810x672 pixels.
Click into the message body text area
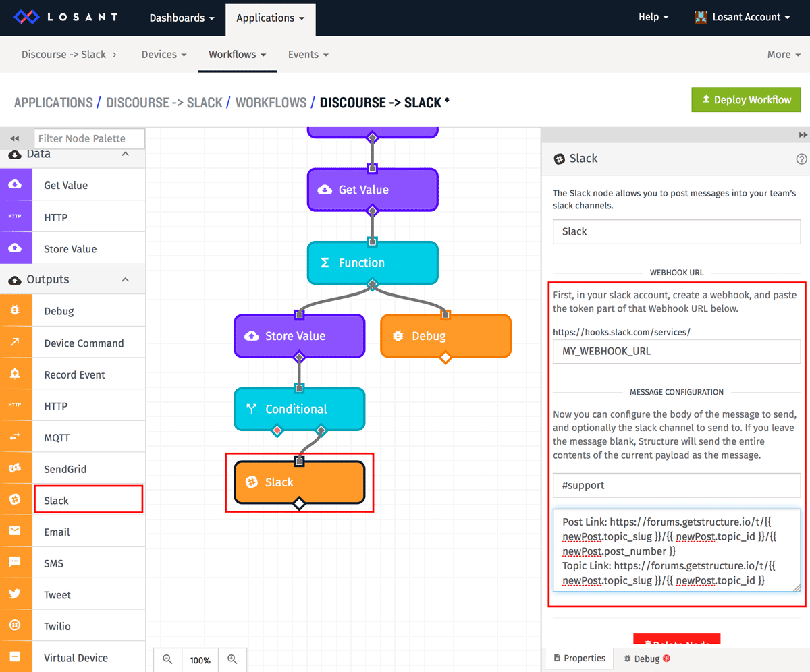676,550
